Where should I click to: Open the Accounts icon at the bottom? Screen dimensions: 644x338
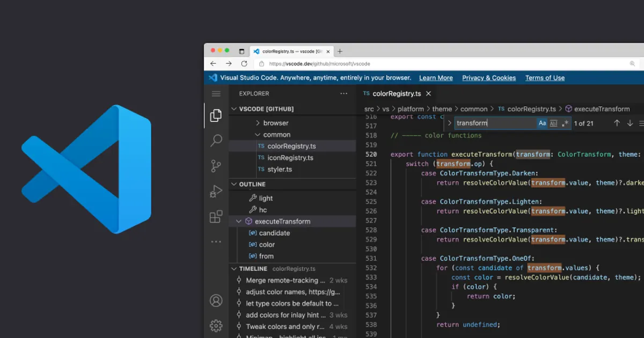pos(216,300)
